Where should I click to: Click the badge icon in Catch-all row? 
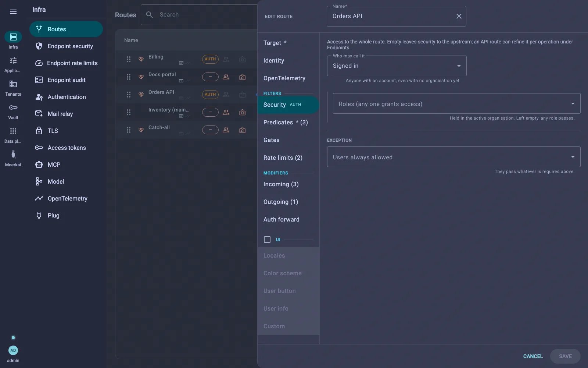click(x=243, y=130)
